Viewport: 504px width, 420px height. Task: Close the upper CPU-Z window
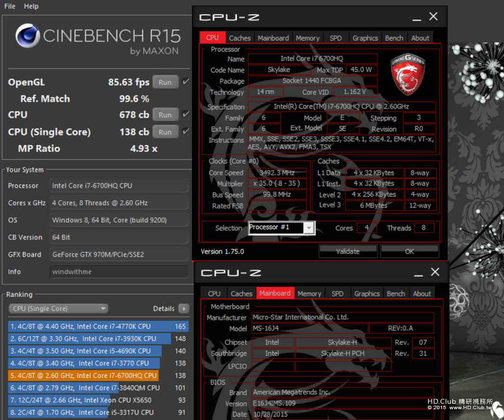pyautogui.click(x=433, y=16)
